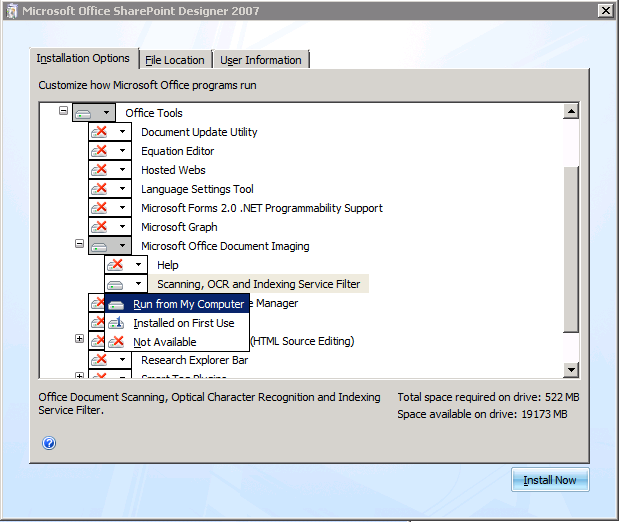The image size is (620, 522).
Task: Click the (HTML Source Editing) label text
Action: (302, 341)
